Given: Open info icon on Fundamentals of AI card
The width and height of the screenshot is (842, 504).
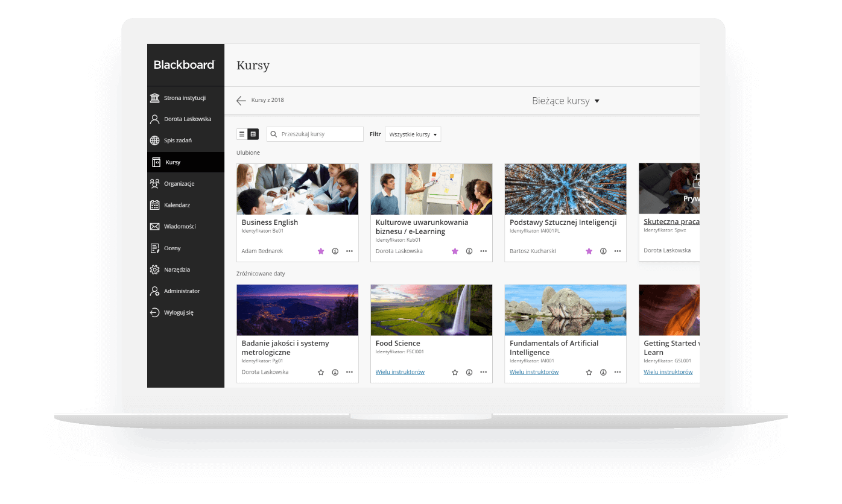Looking at the screenshot, I should pos(603,373).
